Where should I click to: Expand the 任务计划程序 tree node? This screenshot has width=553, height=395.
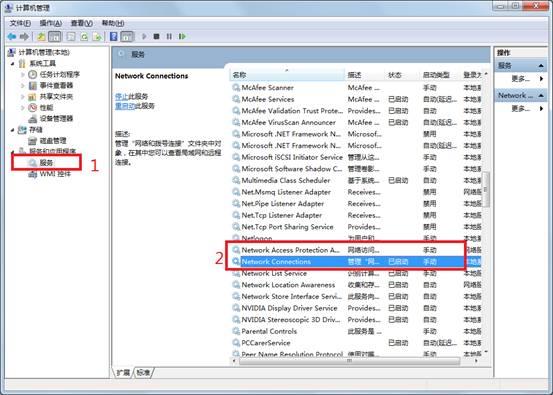(23, 74)
